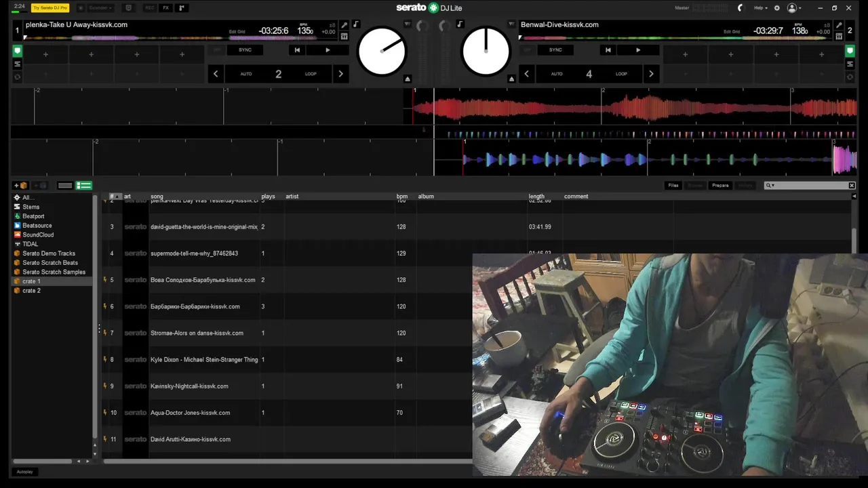Toggle the auto loop of 2 on deck 1

coord(278,74)
